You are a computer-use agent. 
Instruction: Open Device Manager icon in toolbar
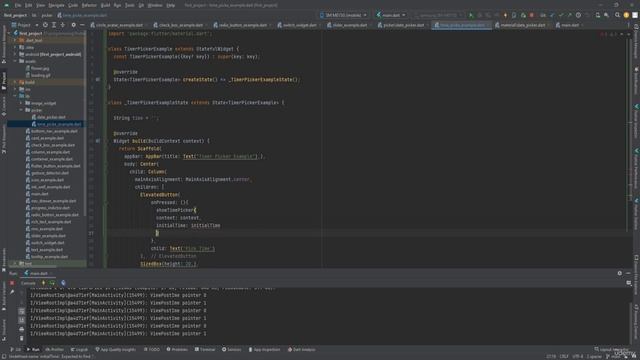tap(598, 15)
